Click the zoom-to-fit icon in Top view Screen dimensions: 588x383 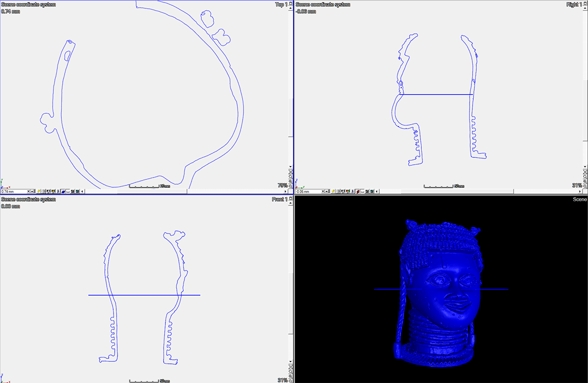pos(291,172)
